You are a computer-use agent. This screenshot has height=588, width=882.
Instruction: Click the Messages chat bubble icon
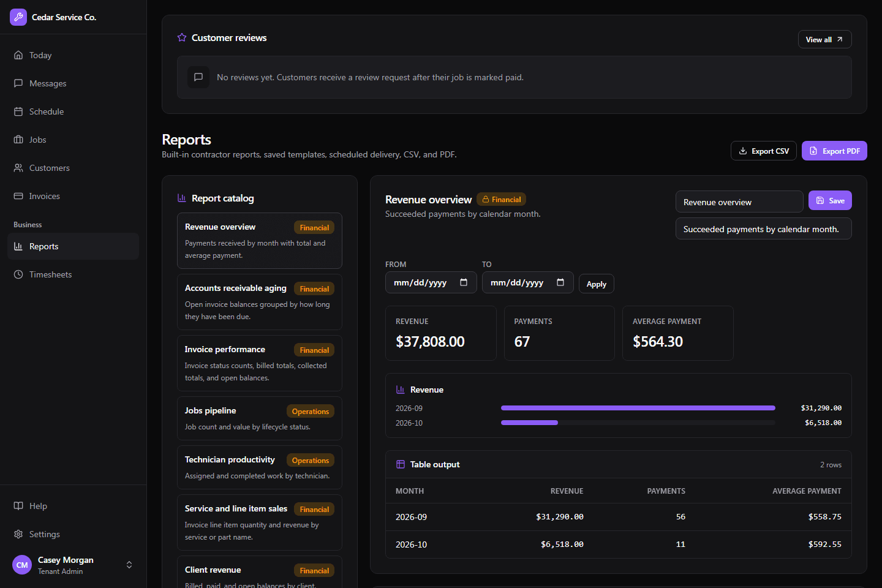pos(18,83)
